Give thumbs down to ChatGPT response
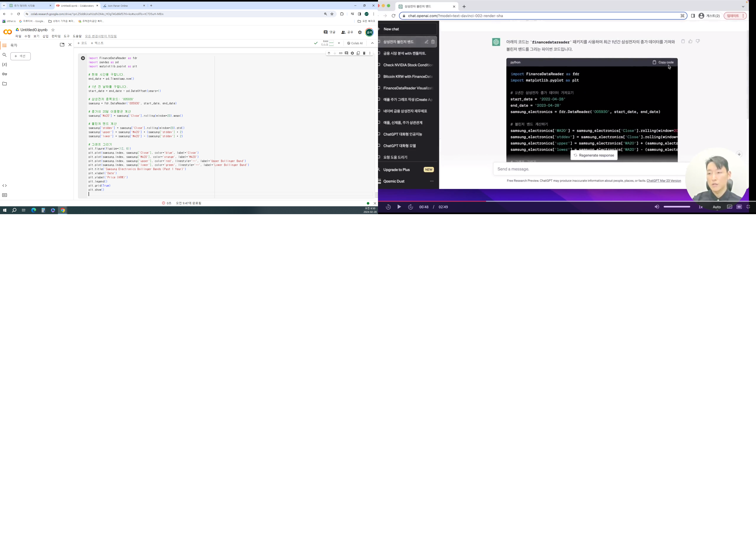The width and height of the screenshot is (756, 559). pos(698,41)
